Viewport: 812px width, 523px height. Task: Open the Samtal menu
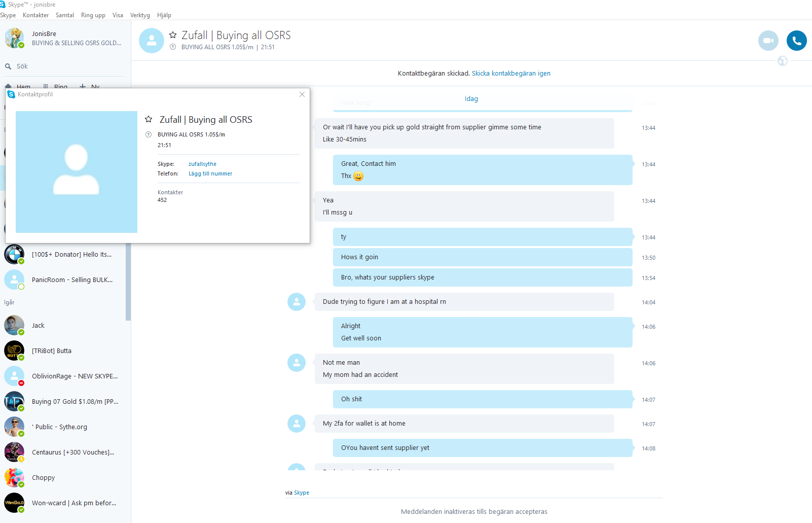tap(65, 15)
